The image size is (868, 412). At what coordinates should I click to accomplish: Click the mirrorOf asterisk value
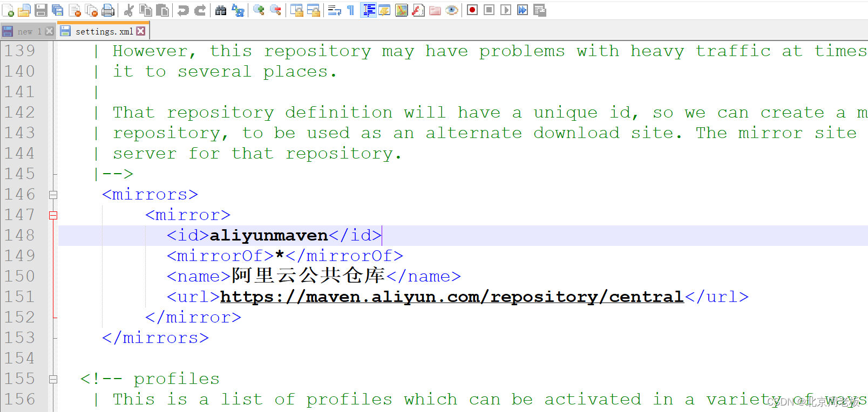pos(280,255)
